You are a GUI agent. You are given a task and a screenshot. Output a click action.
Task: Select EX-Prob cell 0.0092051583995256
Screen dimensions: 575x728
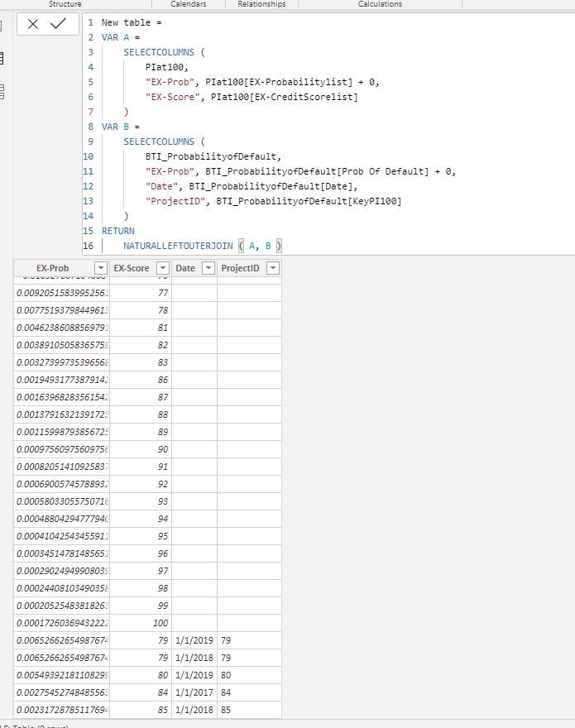click(62, 293)
